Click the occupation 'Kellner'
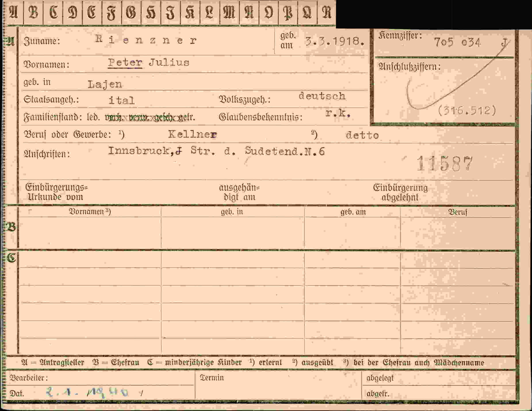This screenshot has height=411, width=532. click(x=192, y=134)
